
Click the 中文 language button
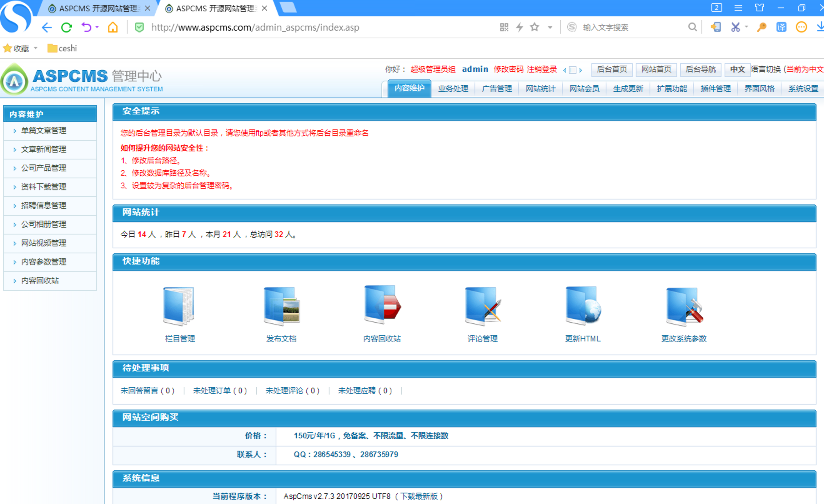(x=737, y=69)
